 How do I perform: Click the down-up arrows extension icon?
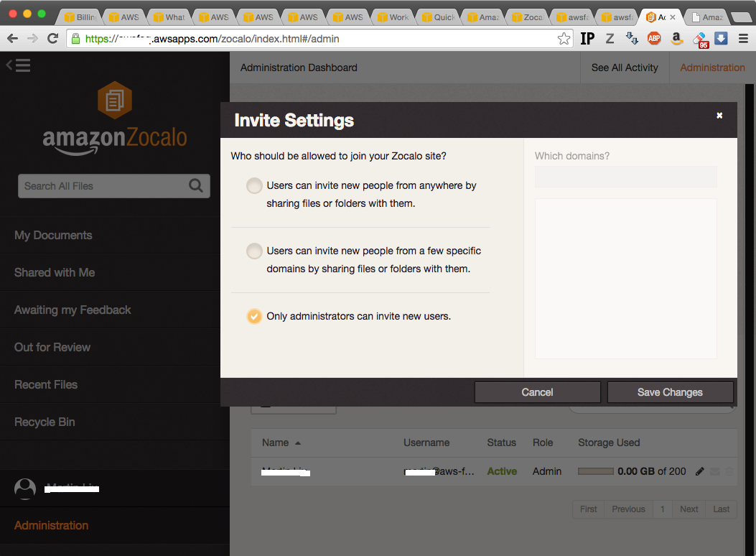tap(632, 39)
